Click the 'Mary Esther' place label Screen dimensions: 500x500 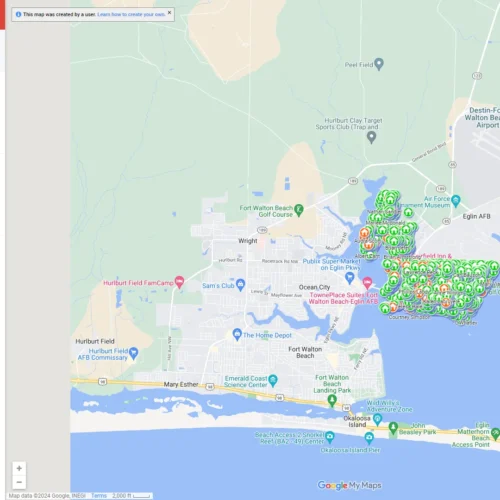coord(181,384)
